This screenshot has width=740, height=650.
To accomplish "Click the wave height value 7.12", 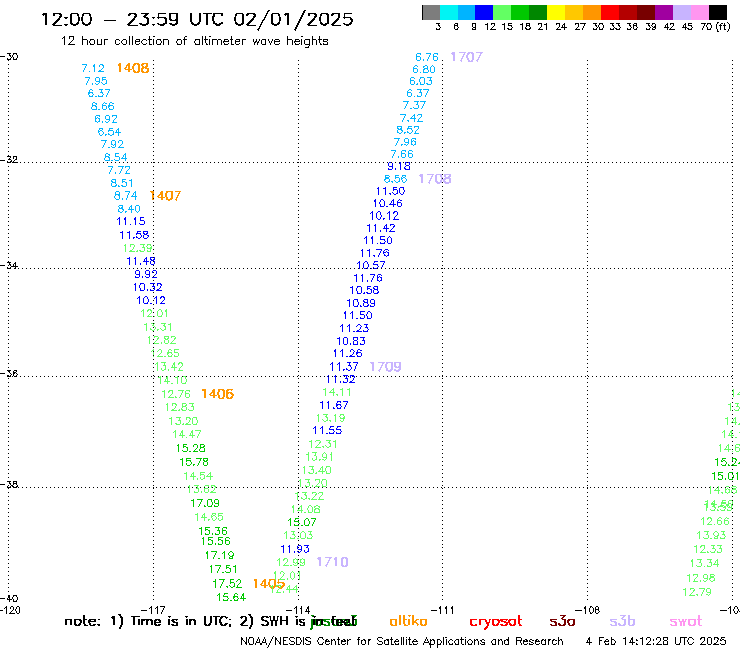I will tap(93, 68).
